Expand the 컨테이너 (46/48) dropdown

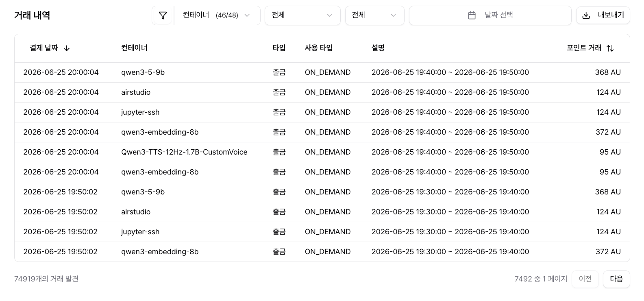(217, 15)
